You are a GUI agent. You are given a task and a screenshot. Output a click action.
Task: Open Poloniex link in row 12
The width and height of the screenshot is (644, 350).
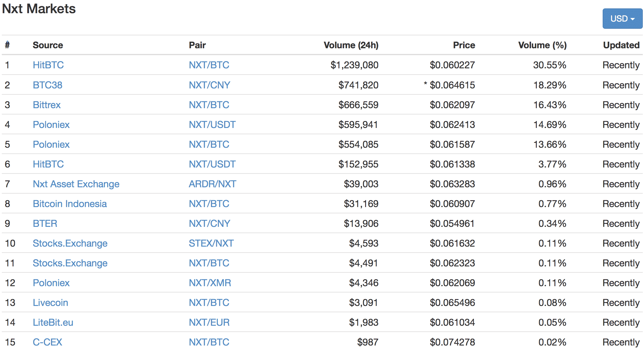pos(51,283)
